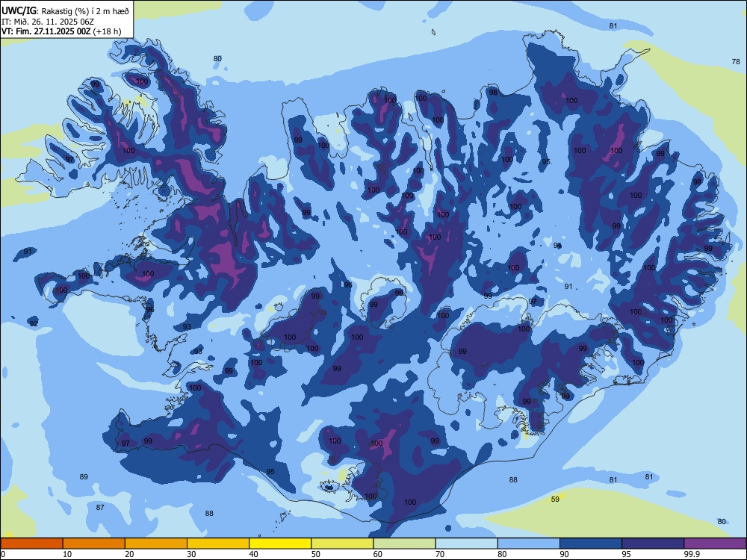The image size is (747, 560).
Task: Select the orange 10–20 legend color band
Action: click(94, 544)
